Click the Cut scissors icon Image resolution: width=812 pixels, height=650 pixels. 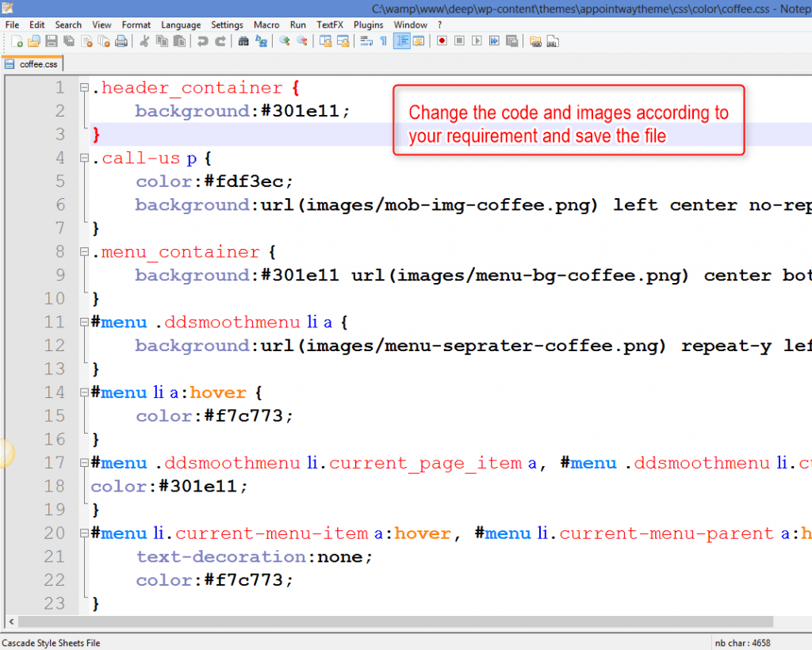[144, 40]
